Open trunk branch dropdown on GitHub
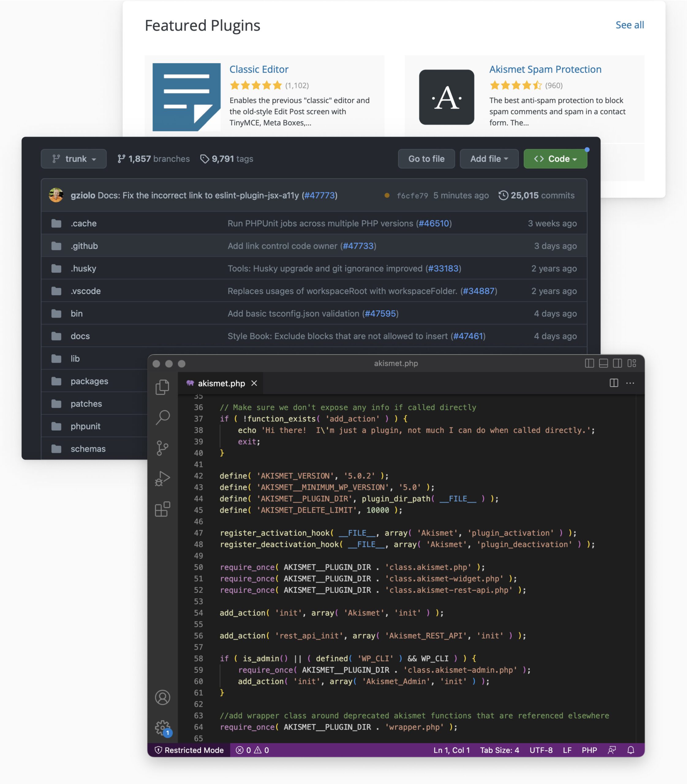Image resolution: width=687 pixels, height=784 pixels. point(74,159)
